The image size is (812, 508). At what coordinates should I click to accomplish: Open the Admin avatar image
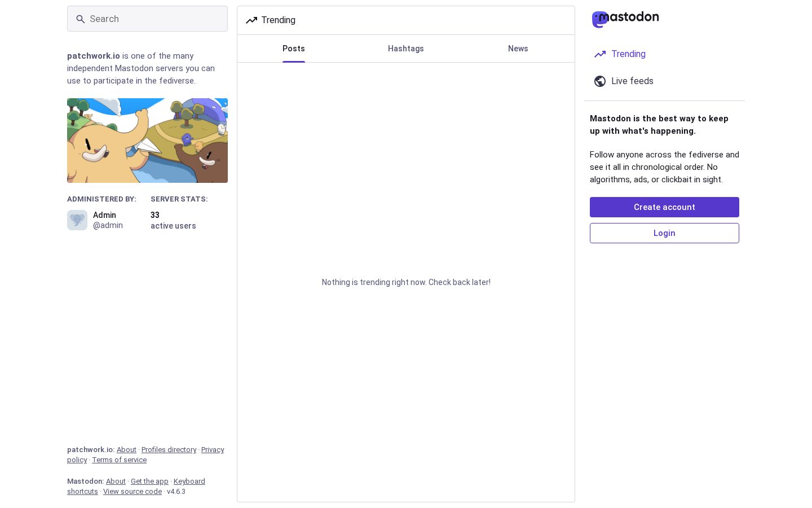click(x=77, y=220)
